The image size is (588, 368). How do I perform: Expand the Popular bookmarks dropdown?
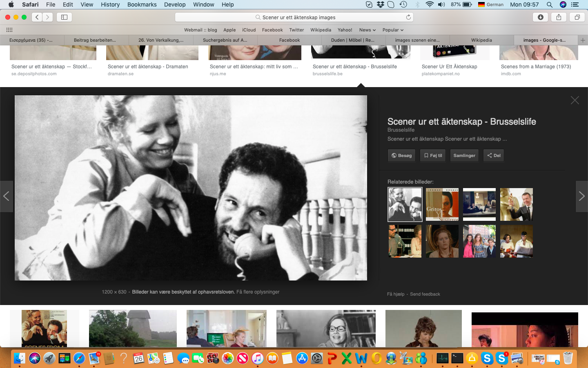(x=393, y=30)
